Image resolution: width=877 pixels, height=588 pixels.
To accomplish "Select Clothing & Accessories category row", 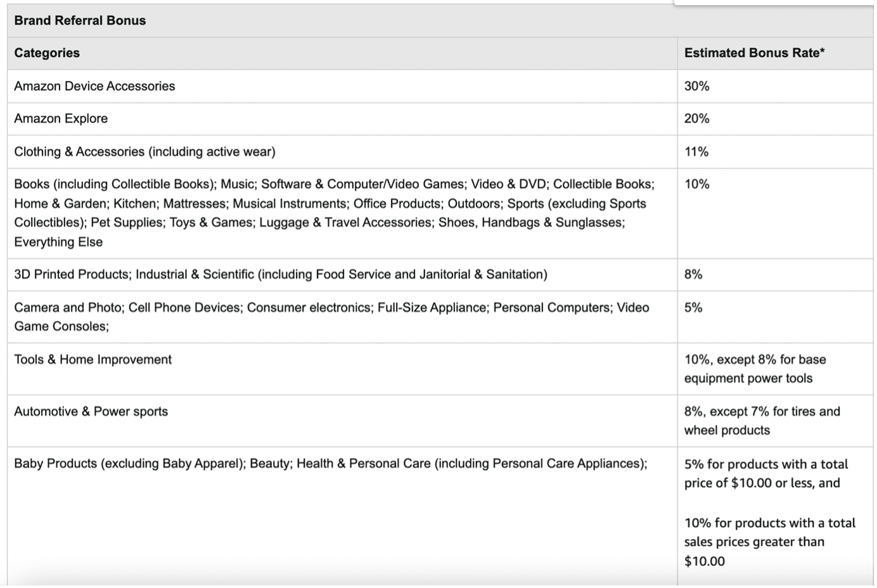I will pyautogui.click(x=144, y=151).
